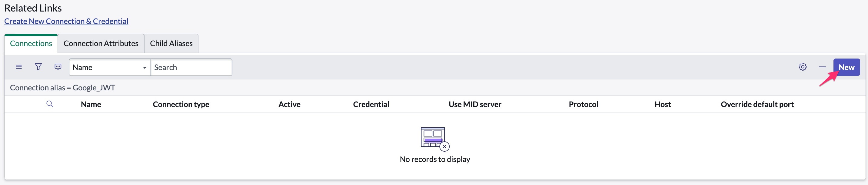Open the list context menu (hamburger icon)
The image size is (868, 185).
click(18, 67)
